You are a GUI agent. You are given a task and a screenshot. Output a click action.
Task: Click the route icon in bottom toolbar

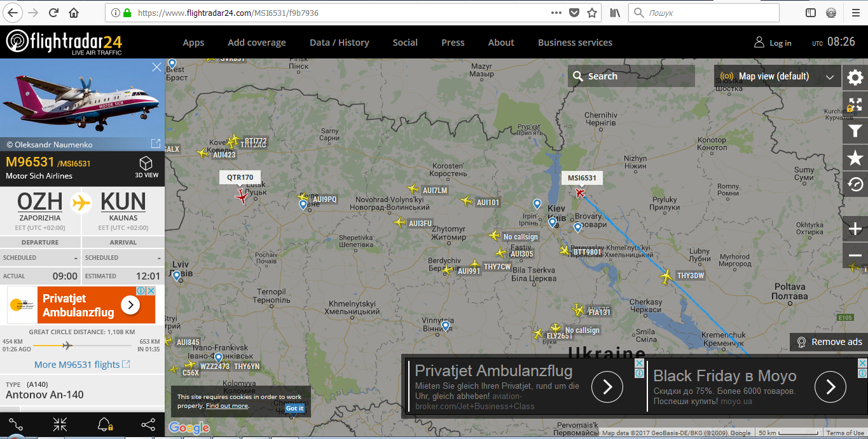(16, 424)
